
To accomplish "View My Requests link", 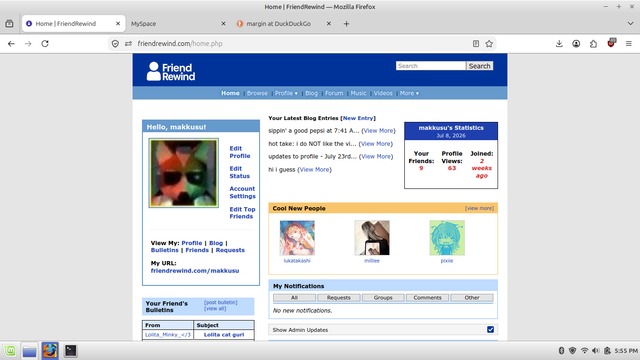I will (230, 250).
